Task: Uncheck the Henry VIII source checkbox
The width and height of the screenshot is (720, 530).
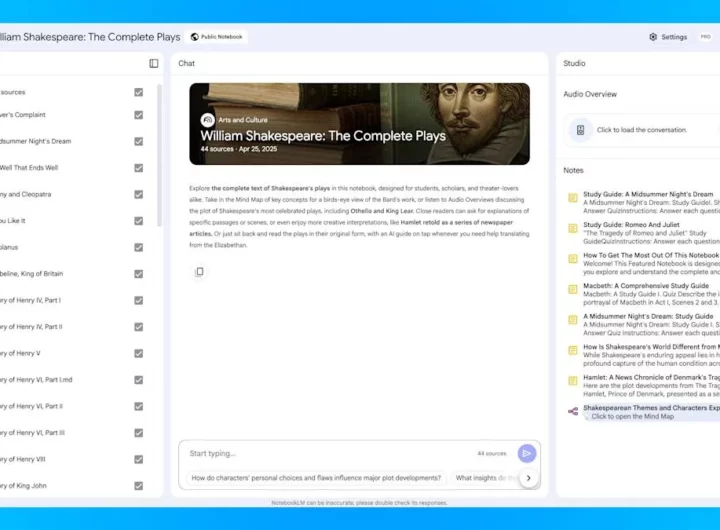Action: (139, 459)
